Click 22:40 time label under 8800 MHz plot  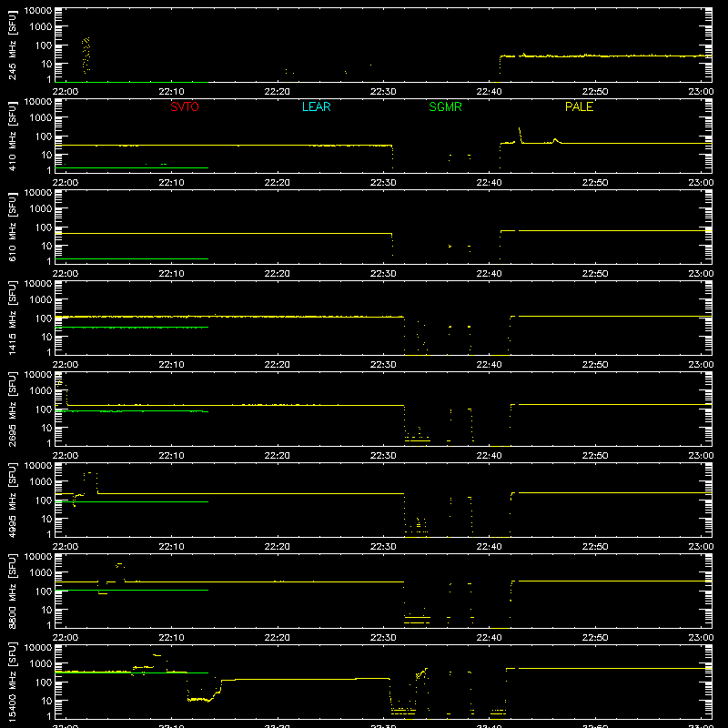(489, 638)
